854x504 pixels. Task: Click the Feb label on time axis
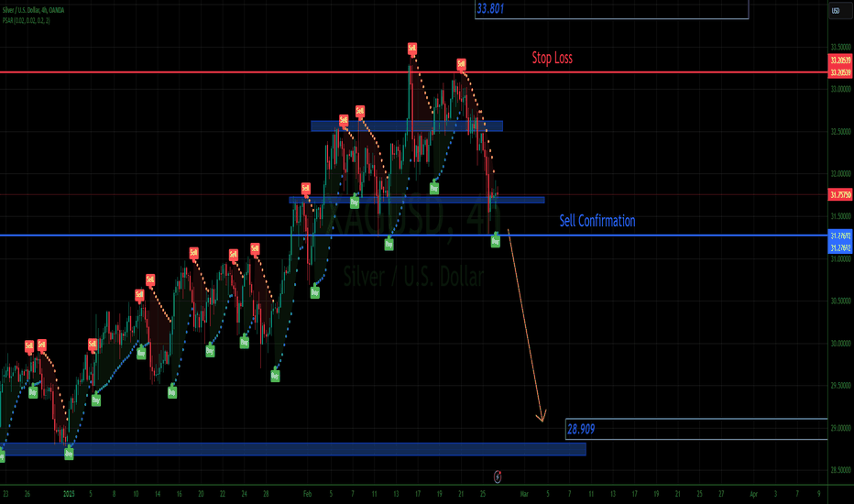(x=307, y=494)
